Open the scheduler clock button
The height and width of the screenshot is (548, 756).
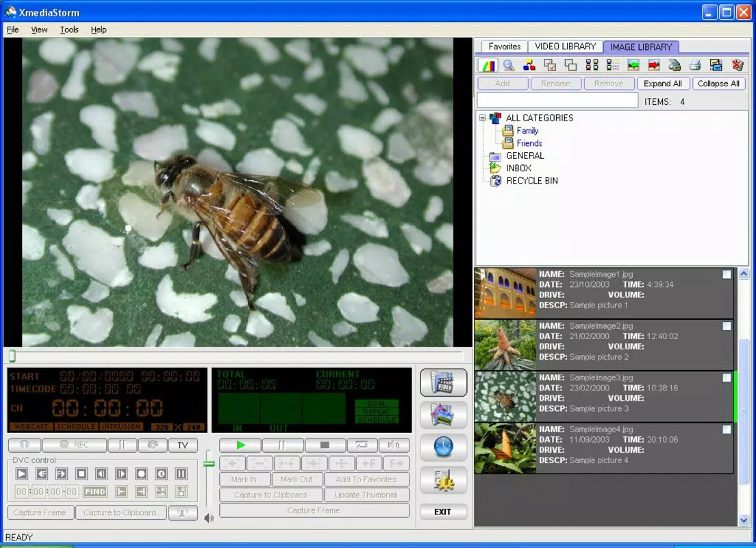(x=444, y=447)
